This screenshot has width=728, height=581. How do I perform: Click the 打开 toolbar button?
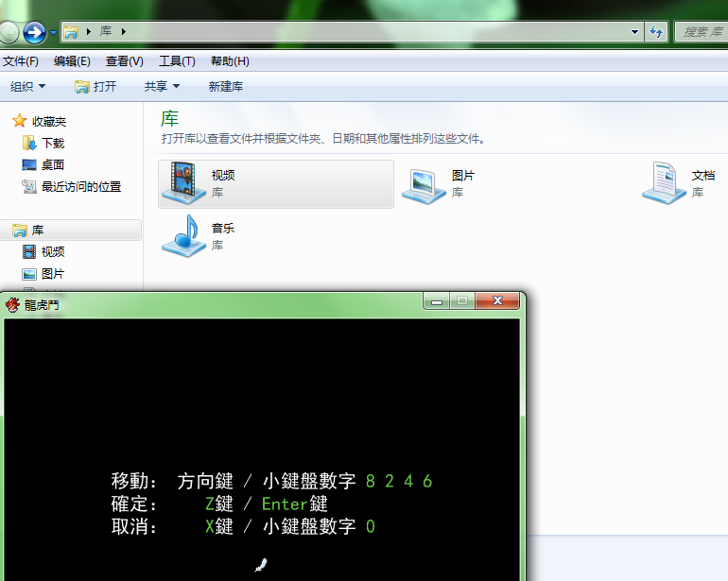[x=95, y=86]
